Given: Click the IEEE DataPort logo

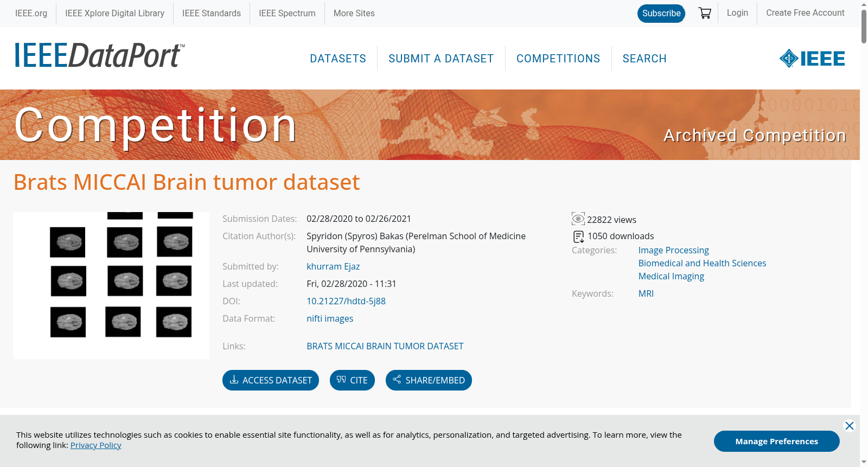Looking at the screenshot, I should [x=99, y=55].
